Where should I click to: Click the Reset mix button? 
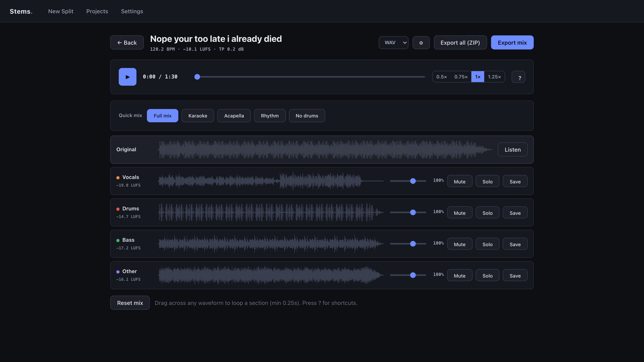click(130, 303)
